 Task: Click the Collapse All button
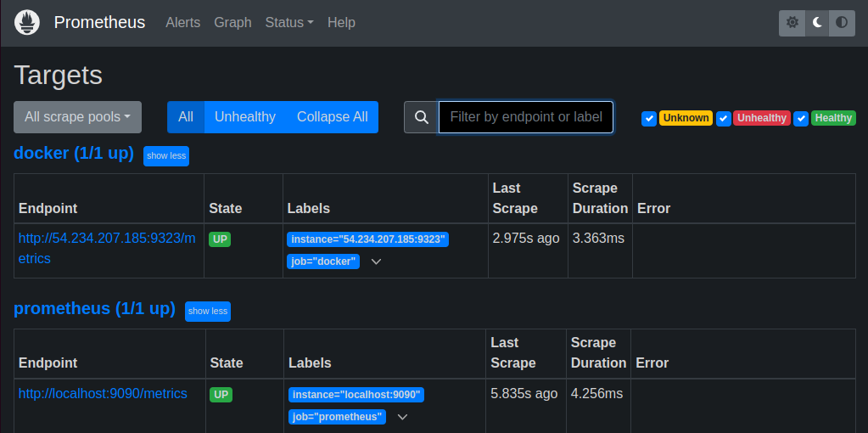tap(332, 117)
